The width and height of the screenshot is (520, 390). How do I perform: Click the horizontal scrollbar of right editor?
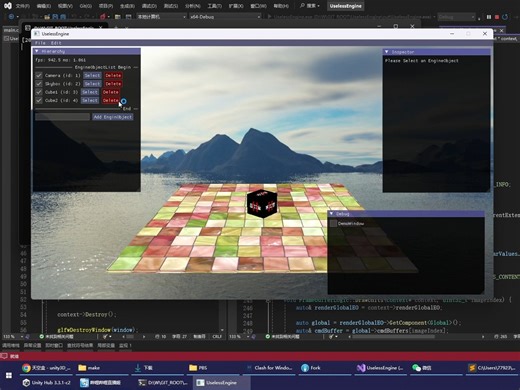point(393,337)
